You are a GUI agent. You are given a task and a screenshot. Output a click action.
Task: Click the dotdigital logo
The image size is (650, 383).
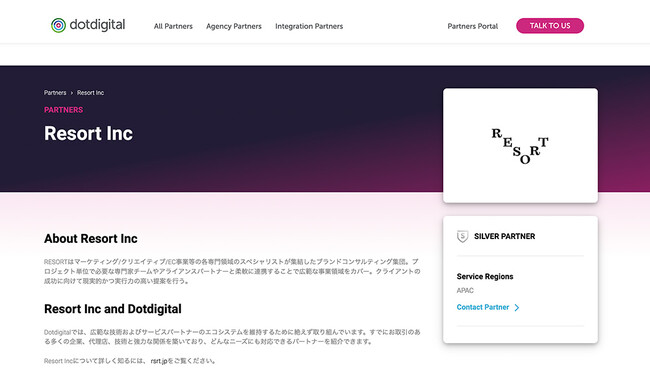click(x=88, y=25)
